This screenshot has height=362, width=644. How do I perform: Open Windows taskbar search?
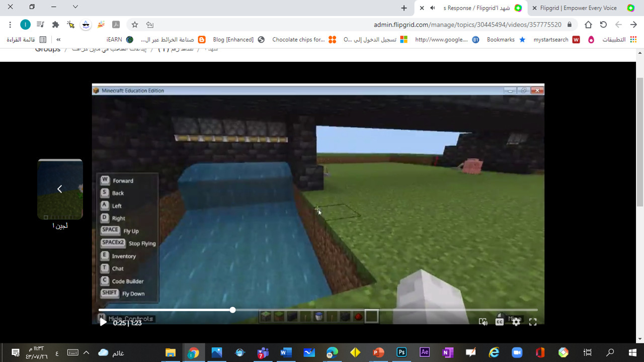610,352
